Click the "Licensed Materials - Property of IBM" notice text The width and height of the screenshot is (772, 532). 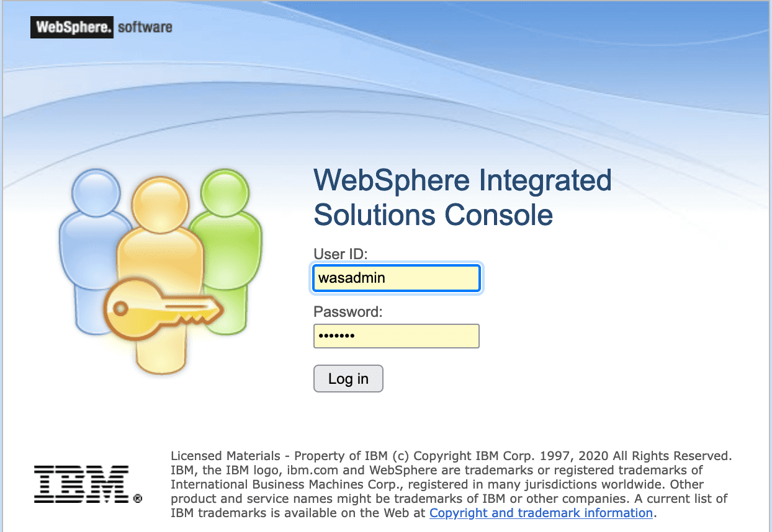[x=451, y=484]
